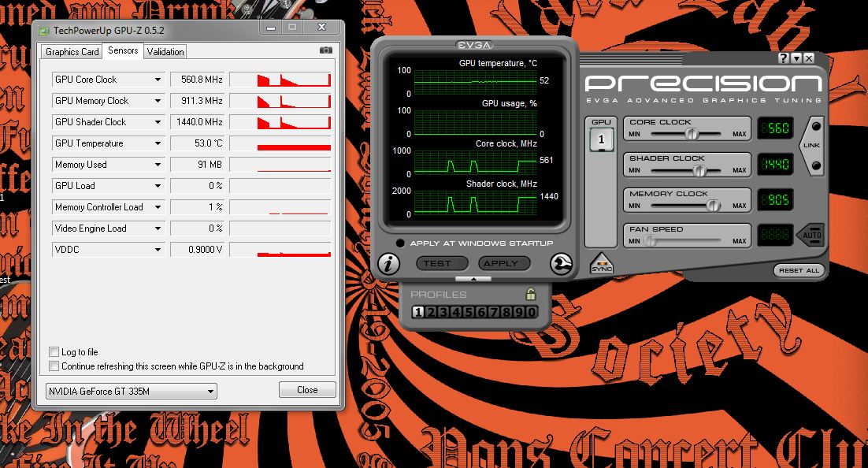This screenshot has height=468, width=868.
Task: Select profile slot 0
Action: 532,312
